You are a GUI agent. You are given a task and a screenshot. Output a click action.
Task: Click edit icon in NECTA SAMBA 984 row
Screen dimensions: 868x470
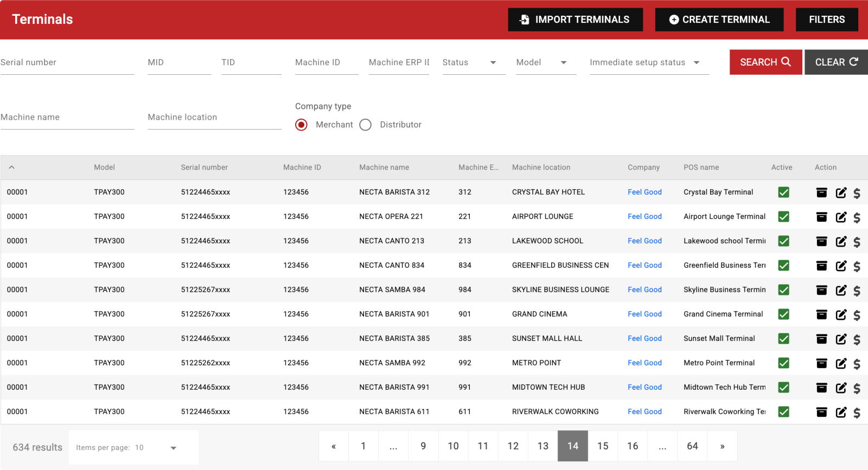(x=841, y=290)
